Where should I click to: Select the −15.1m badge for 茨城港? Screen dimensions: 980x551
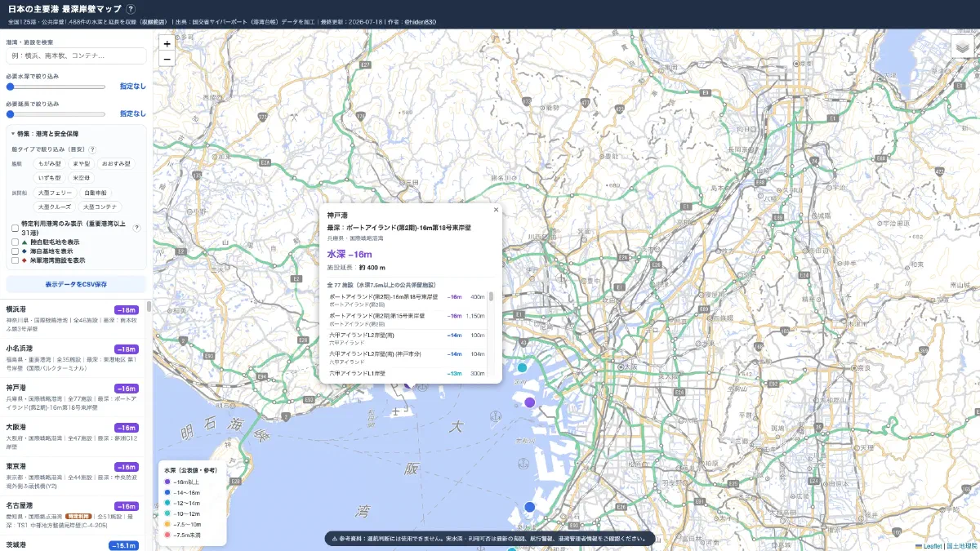(x=124, y=545)
